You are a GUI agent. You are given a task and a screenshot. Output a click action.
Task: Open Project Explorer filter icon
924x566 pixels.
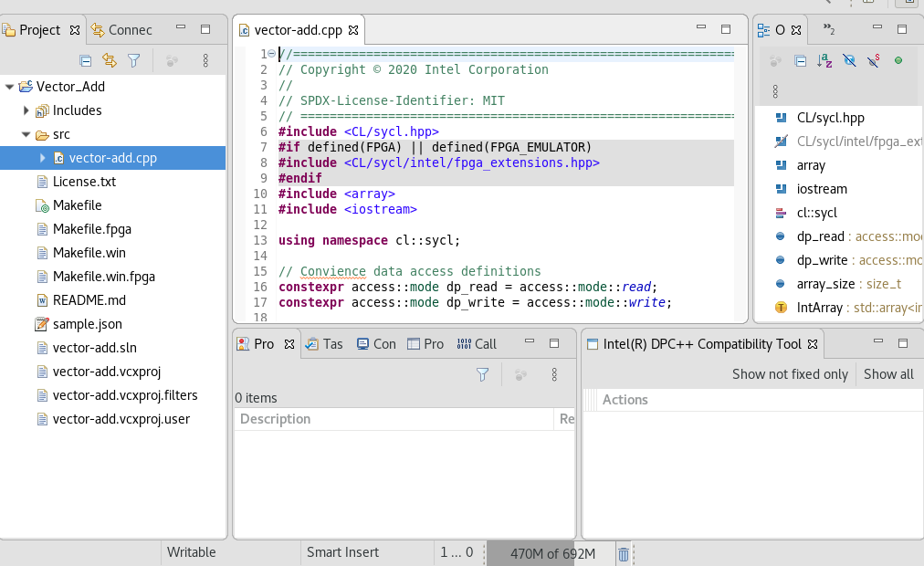(134, 61)
